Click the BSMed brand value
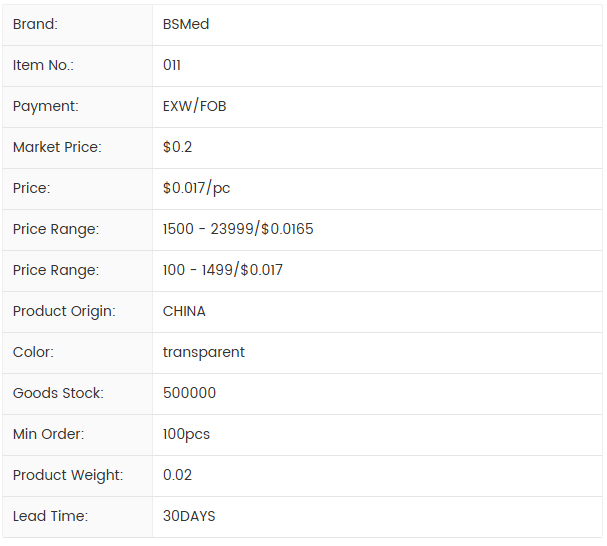Image resolution: width=607 pixels, height=546 pixels. 186,24
